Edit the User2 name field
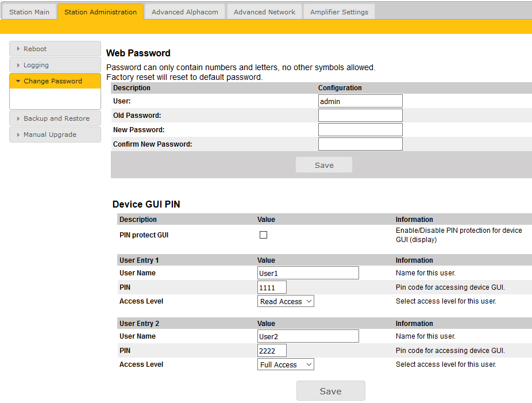 tap(308, 336)
